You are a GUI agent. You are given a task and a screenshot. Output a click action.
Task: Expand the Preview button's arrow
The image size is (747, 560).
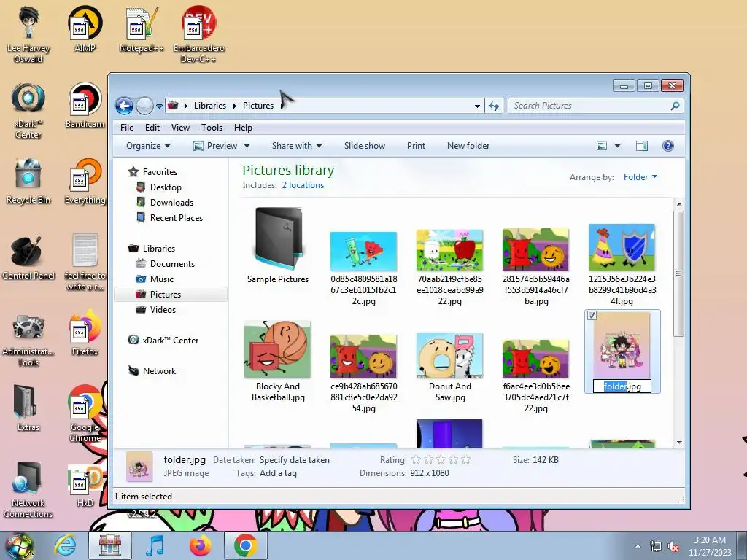(x=247, y=146)
